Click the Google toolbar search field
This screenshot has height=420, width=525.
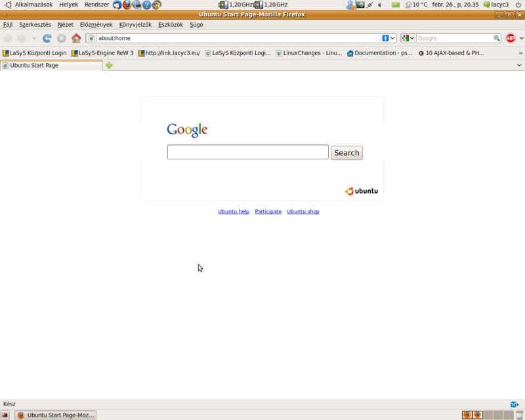[455, 38]
